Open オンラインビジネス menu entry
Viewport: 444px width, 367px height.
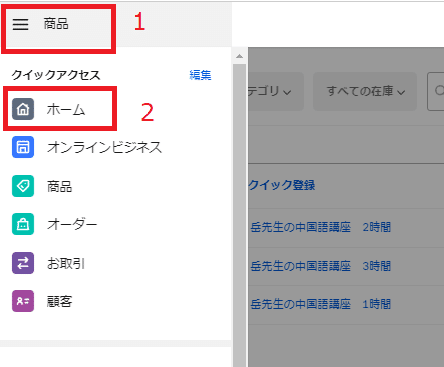pyautogui.click(x=104, y=147)
